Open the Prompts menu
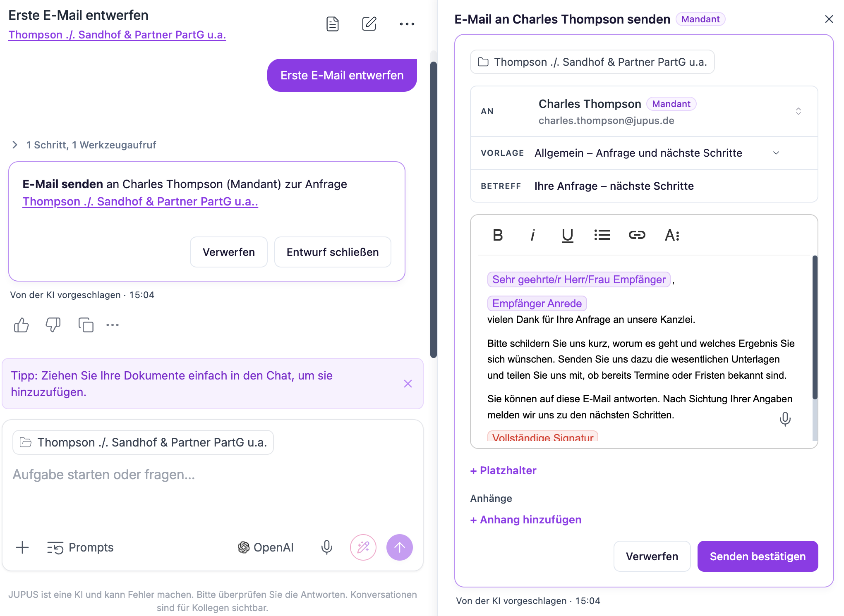Screen dimensions: 844x616 coord(80,547)
